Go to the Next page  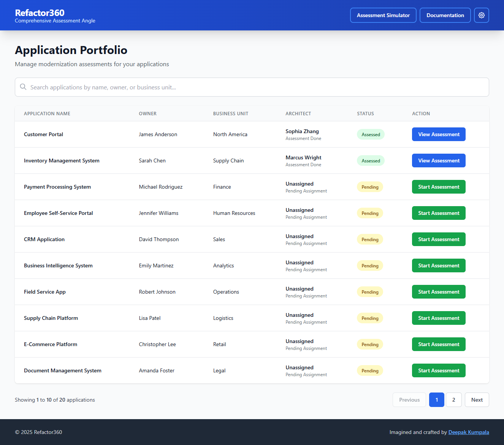tap(477, 400)
